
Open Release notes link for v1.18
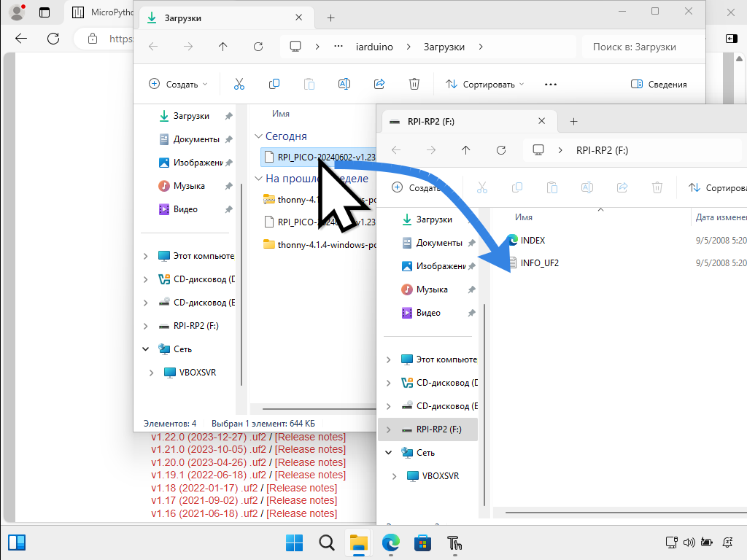(301, 488)
